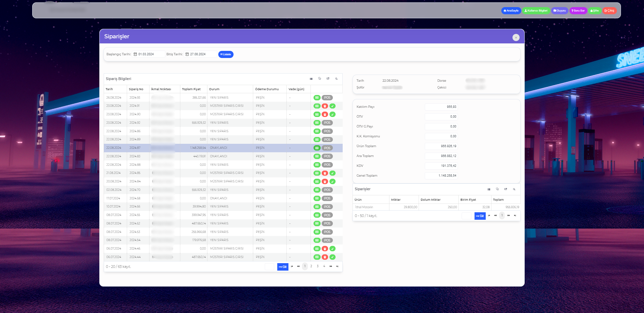Click the search icon in Sipariş Bilgileri toolbar
This screenshot has height=313, width=644.
coord(336,79)
